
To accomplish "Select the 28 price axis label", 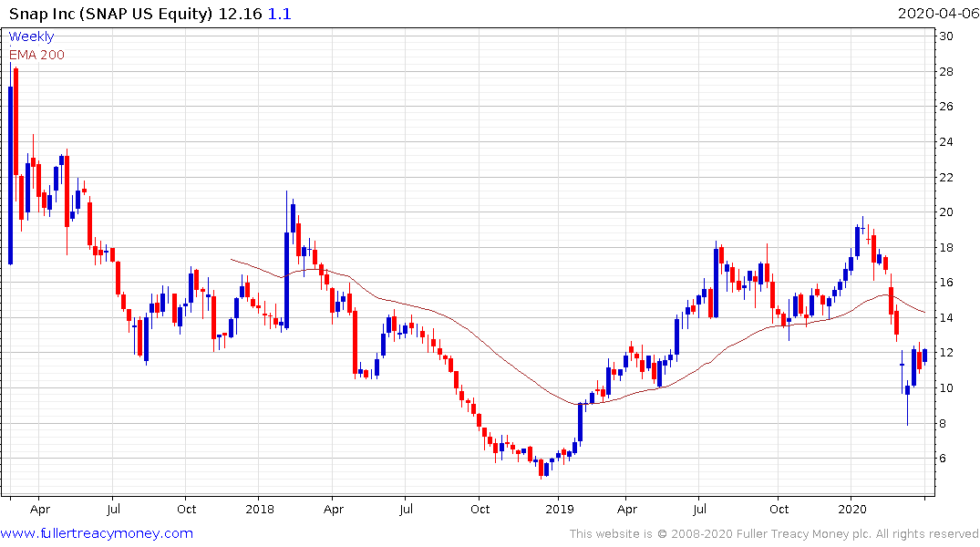I will (946, 72).
